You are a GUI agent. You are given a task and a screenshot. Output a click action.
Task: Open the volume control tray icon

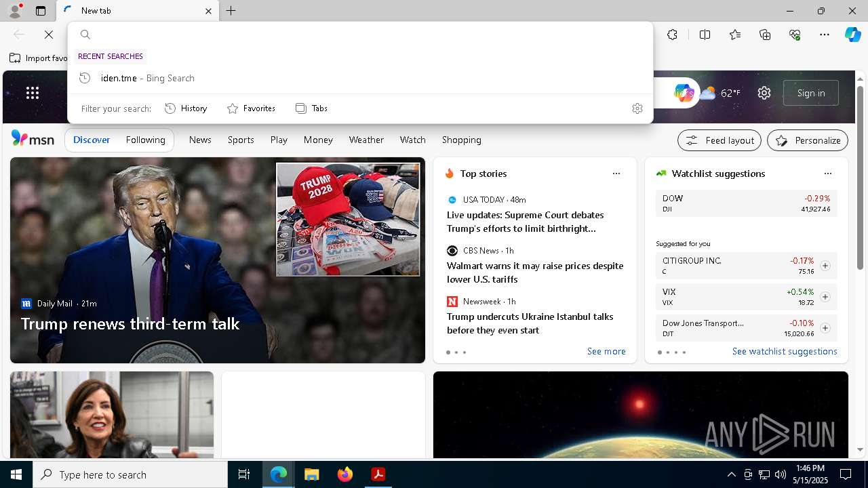coord(780,474)
